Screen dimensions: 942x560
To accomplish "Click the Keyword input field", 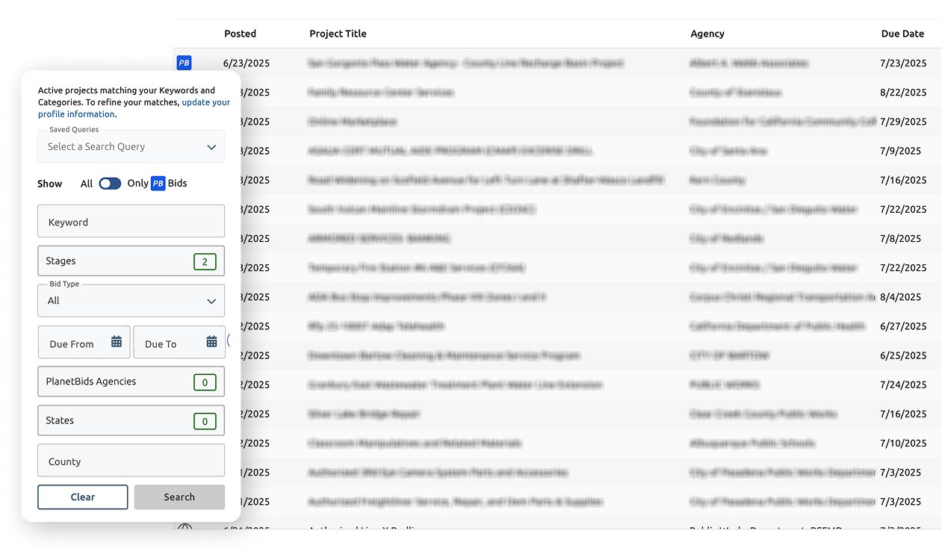I will [x=131, y=222].
